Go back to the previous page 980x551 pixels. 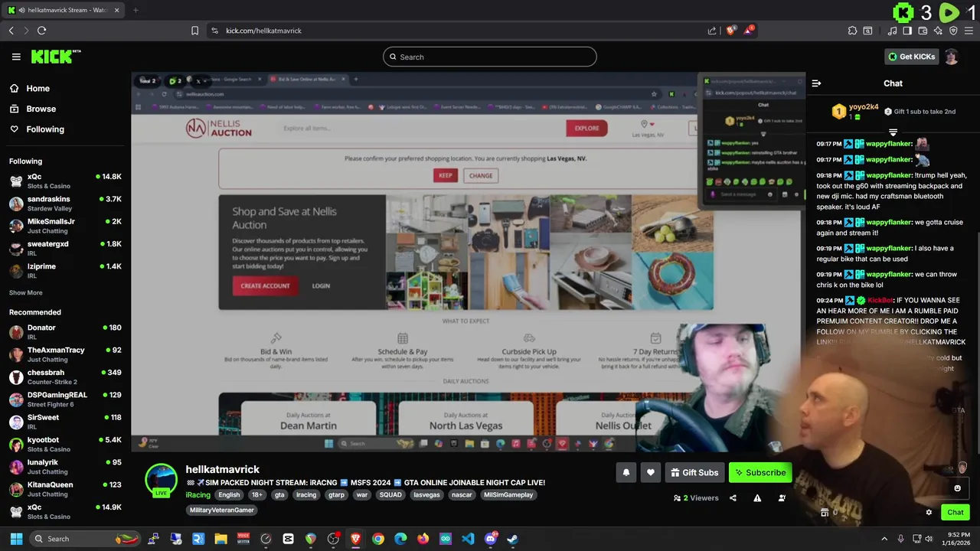coord(11,31)
